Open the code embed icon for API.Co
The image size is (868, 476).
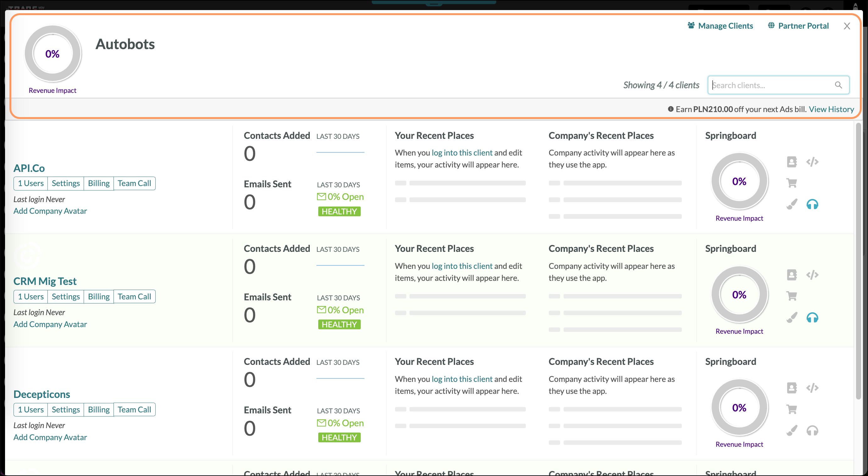812,162
